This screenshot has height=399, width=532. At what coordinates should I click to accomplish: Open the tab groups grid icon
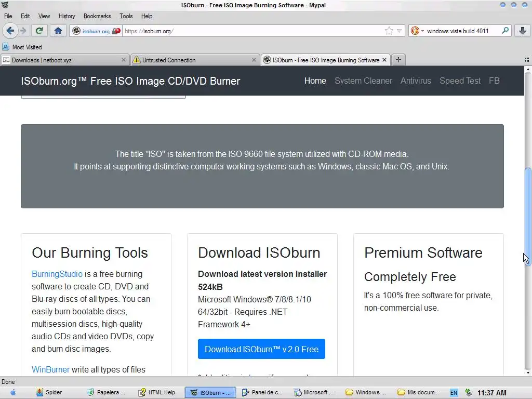527,60
